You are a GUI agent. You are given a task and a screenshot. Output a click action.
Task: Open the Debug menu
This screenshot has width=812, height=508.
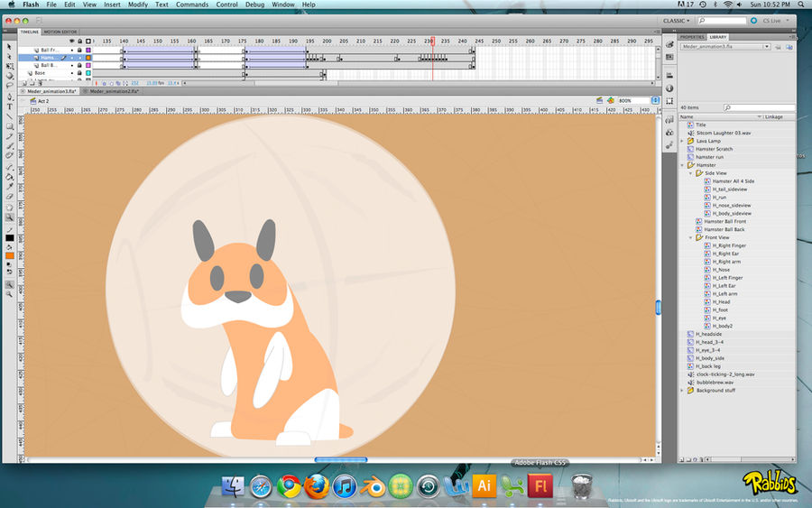click(x=254, y=5)
